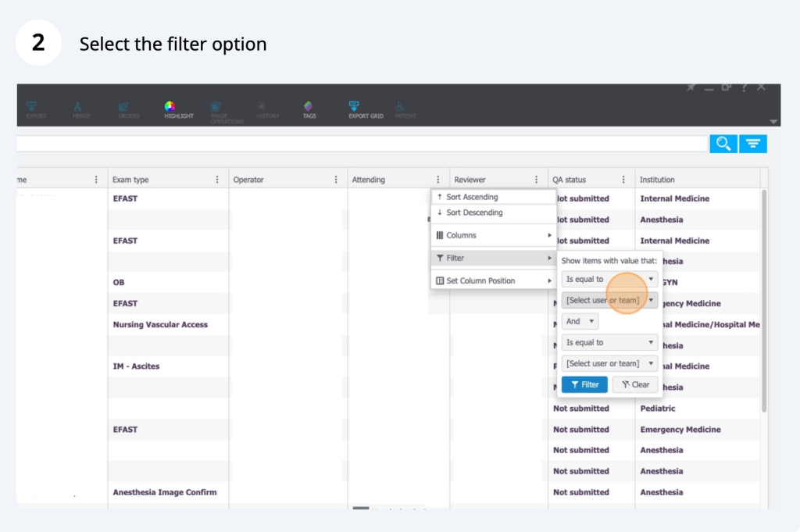Open second 'Select user or team' dropdown
This screenshot has height=532, width=800.
click(x=609, y=363)
